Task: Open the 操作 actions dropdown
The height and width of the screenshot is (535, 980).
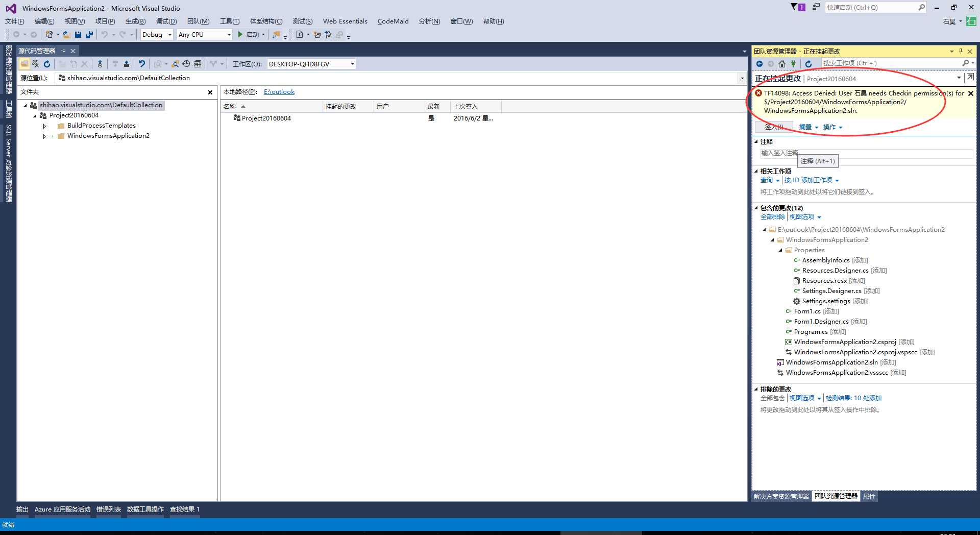Action: (832, 127)
